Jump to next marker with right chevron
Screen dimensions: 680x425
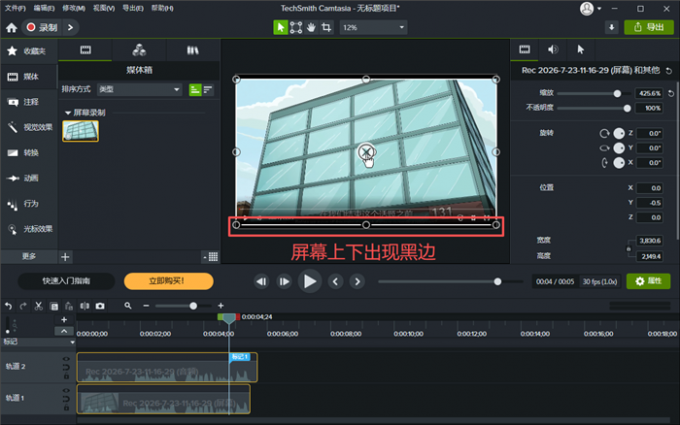tap(357, 282)
